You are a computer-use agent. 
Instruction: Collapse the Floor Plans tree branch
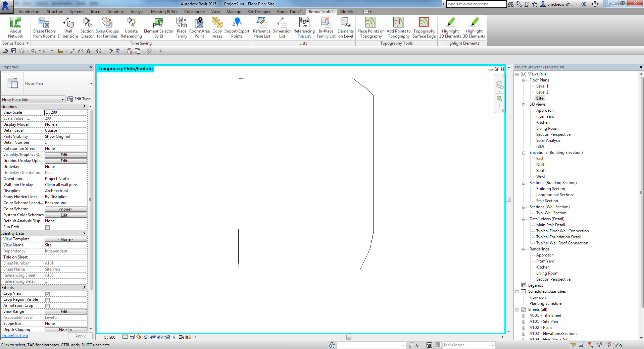coord(524,80)
